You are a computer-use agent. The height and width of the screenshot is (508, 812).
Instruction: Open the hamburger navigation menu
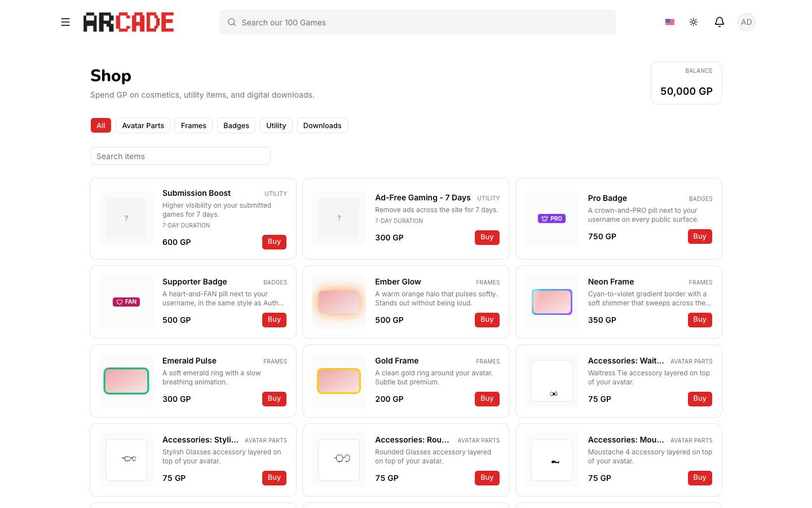(x=65, y=22)
